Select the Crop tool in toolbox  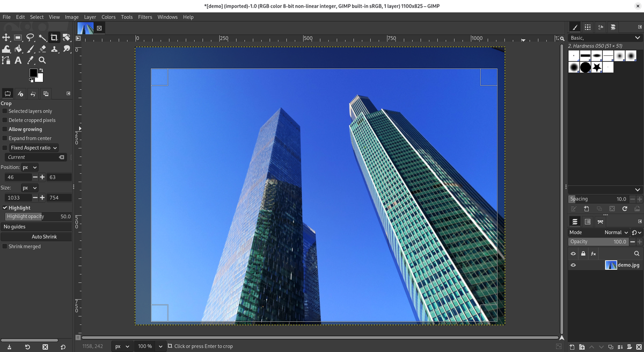54,38
